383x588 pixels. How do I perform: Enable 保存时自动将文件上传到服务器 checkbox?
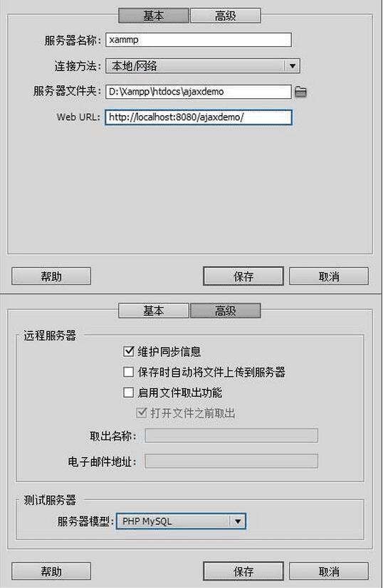[x=128, y=372]
